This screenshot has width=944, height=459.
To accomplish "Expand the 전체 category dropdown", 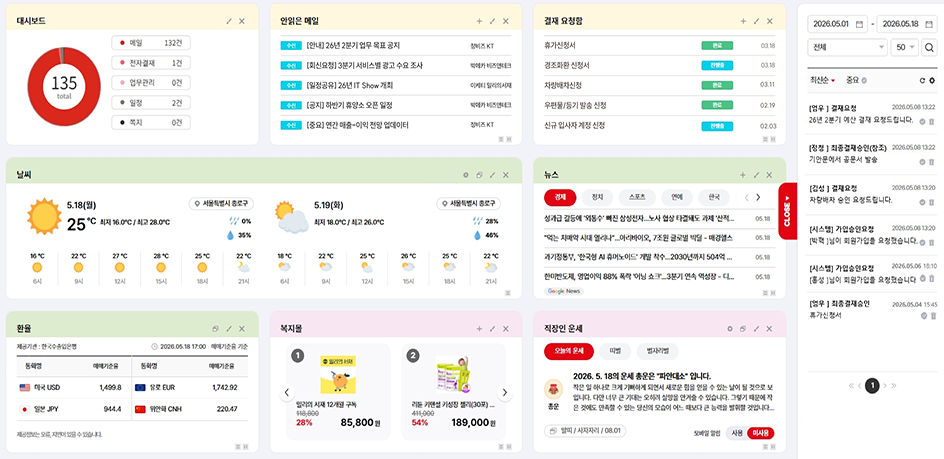I will click(x=848, y=47).
